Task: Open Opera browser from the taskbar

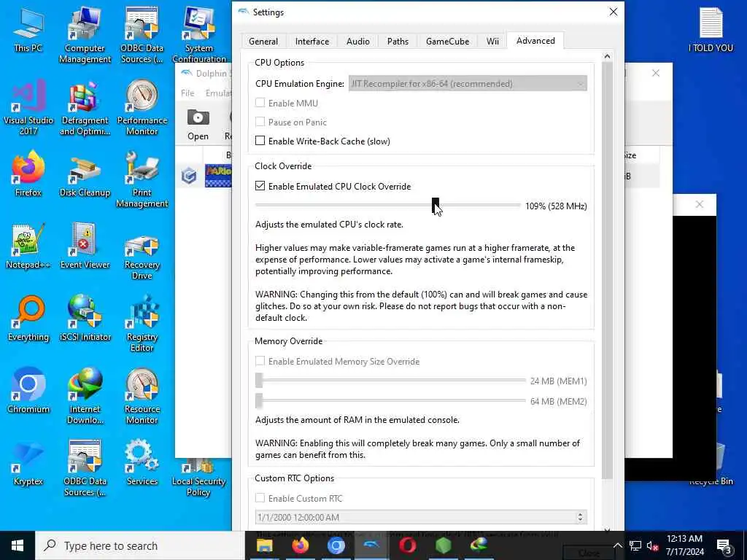Action: (407, 545)
